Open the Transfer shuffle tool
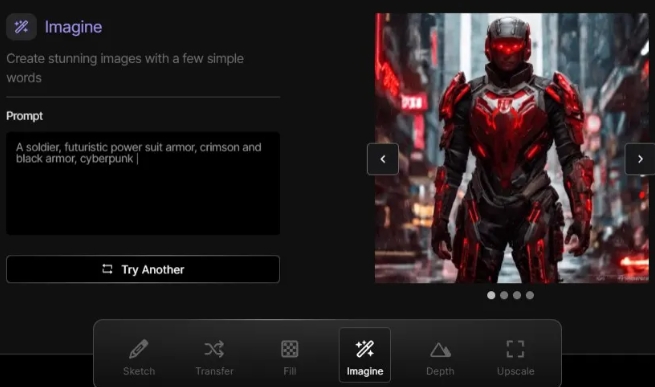This screenshot has height=387, width=655. point(214,355)
